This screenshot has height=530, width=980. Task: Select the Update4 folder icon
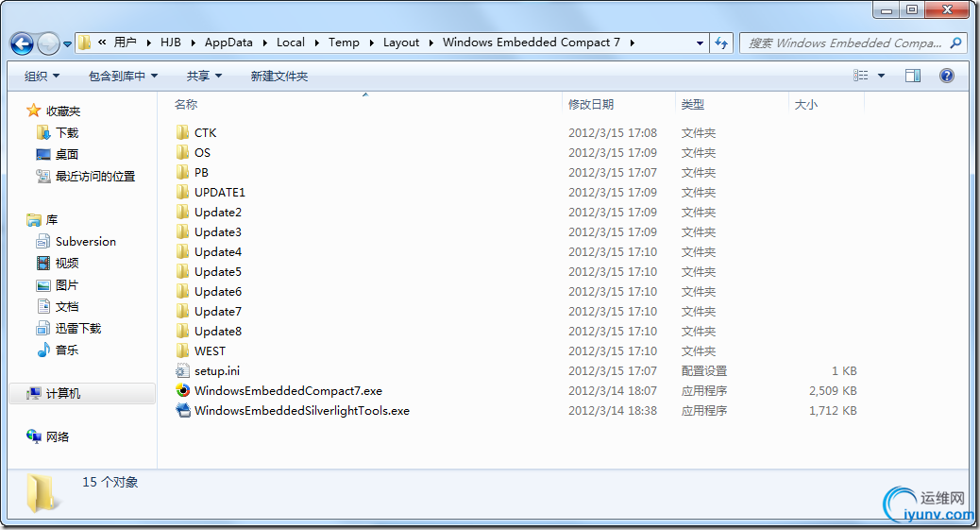coord(182,251)
